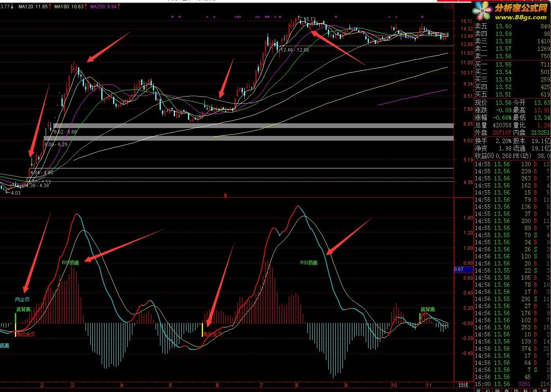Click the 换手 2.20% value

point(503,141)
